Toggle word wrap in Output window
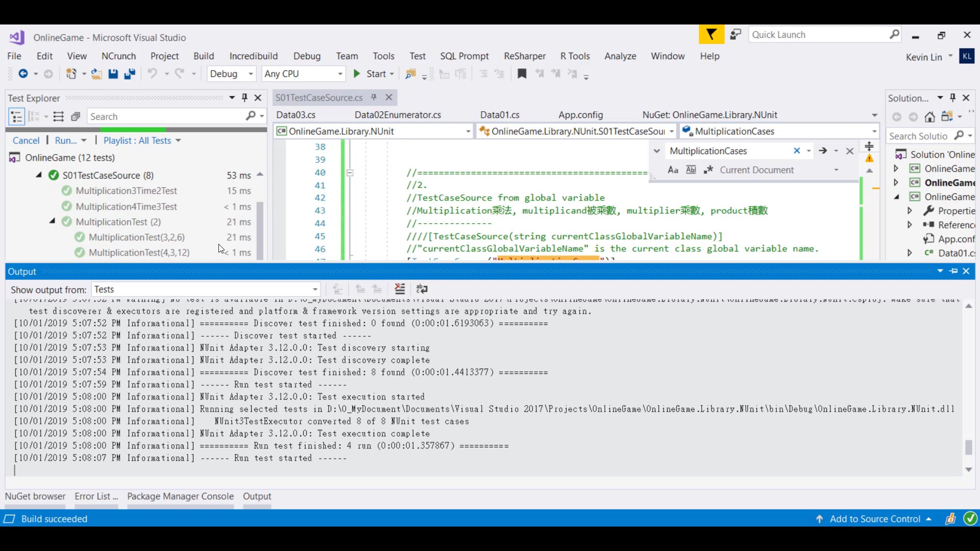Screen dimensions: 980x551 pos(422,289)
